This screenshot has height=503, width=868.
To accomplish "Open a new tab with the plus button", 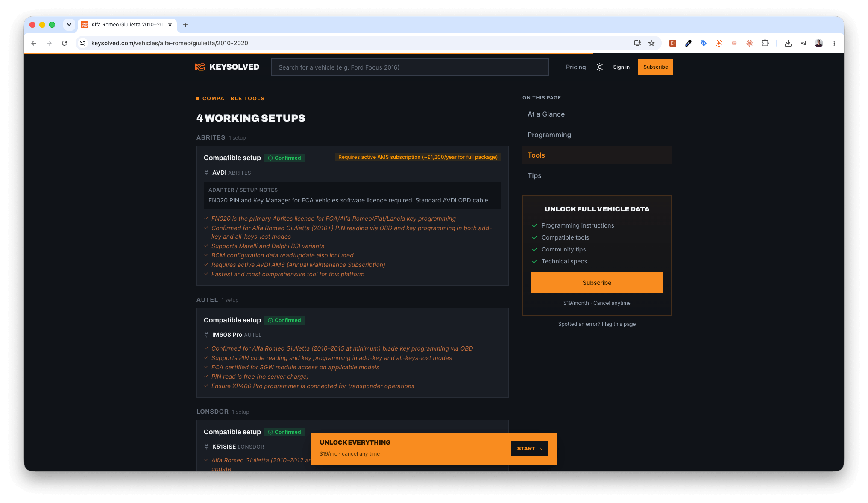I will pos(185,25).
